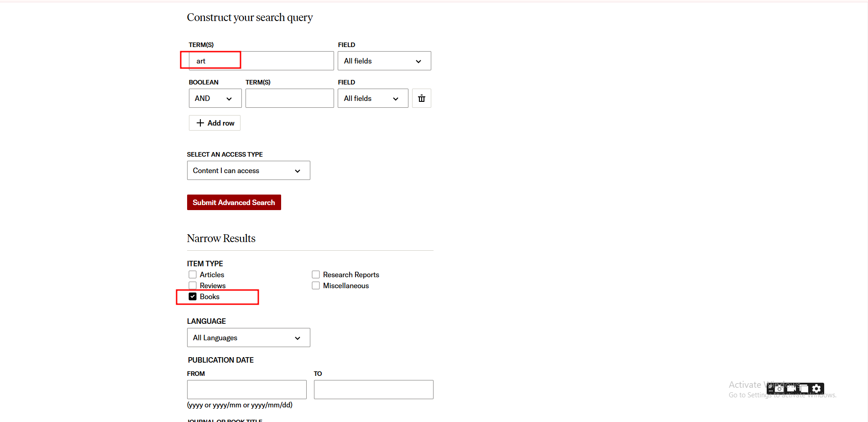Tick the Reviews checkbox

tap(193, 285)
